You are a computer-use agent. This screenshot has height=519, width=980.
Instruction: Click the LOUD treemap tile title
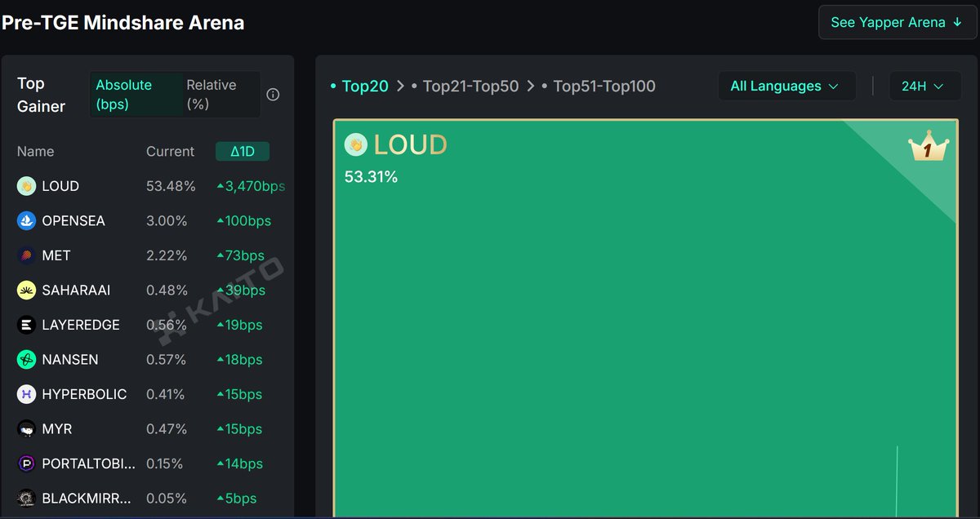[410, 144]
